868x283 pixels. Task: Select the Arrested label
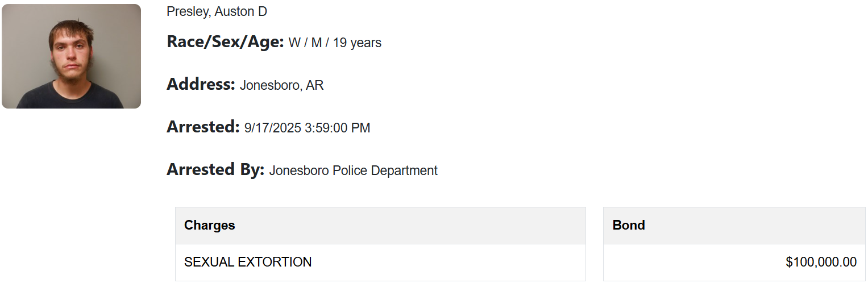pyautogui.click(x=203, y=127)
